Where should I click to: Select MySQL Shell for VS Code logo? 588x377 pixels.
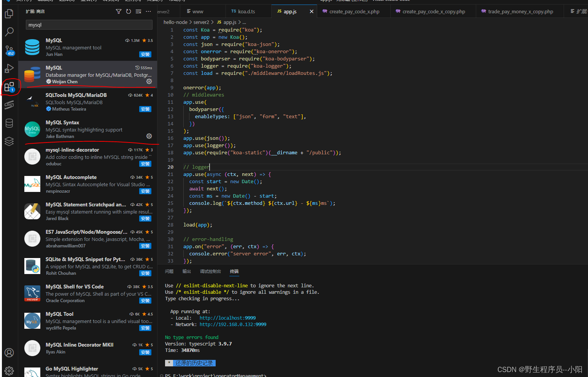point(32,293)
